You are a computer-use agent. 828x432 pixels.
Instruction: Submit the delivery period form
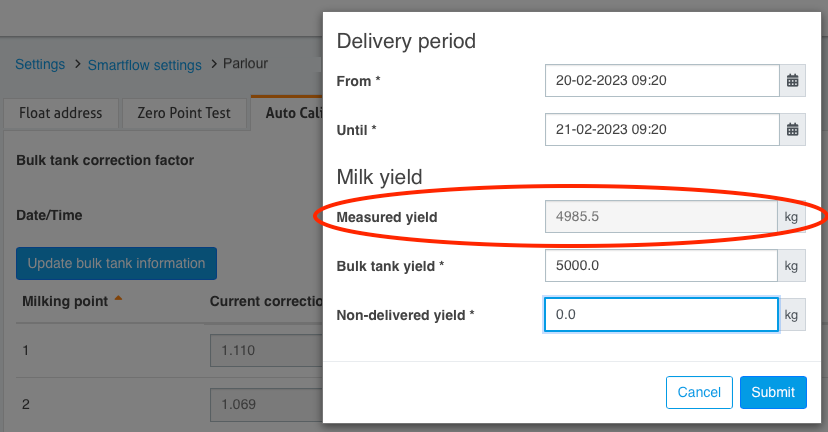773,392
